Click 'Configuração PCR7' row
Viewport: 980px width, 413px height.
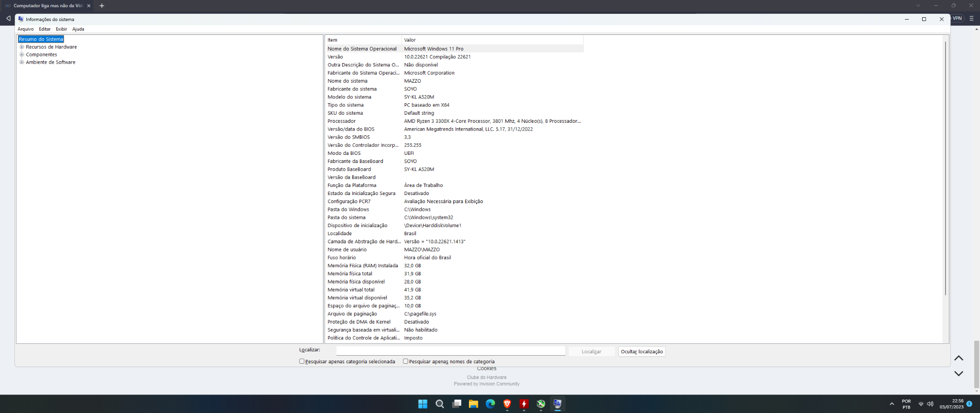point(454,202)
